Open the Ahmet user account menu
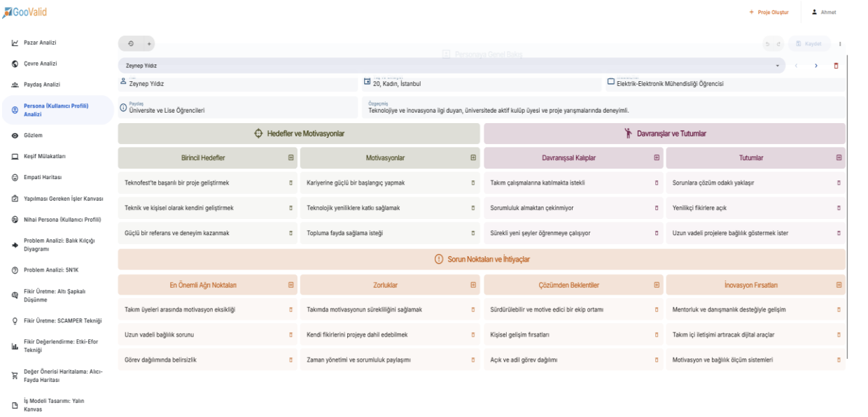Image resolution: width=868 pixels, height=417 pixels. 824,13
